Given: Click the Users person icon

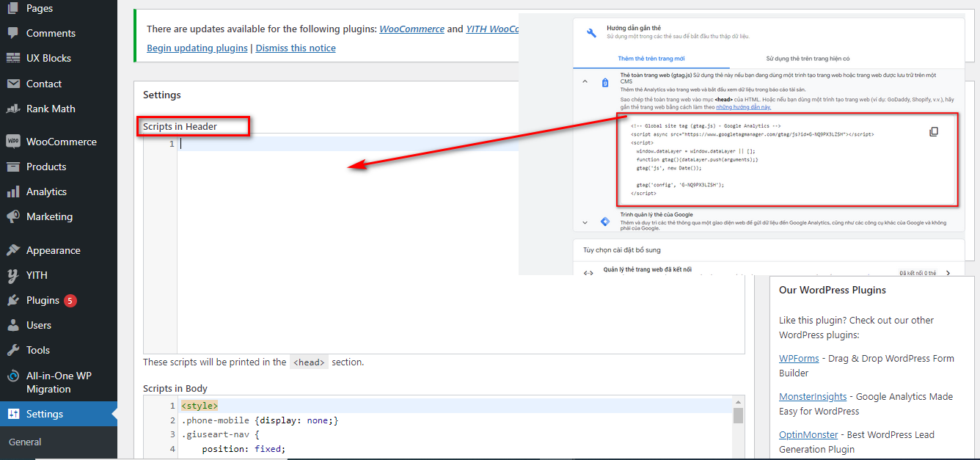Looking at the screenshot, I should tap(13, 325).
